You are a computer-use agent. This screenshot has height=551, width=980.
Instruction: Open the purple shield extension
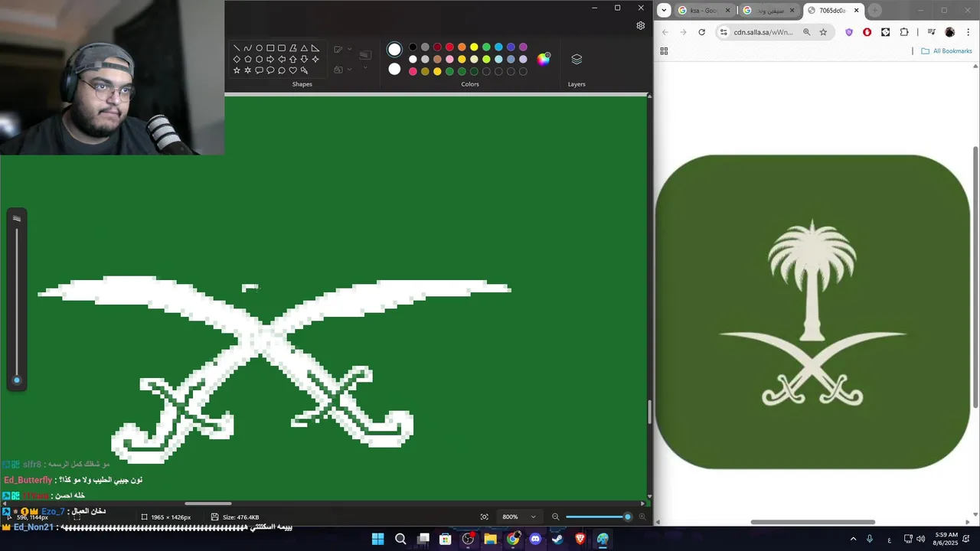848,32
